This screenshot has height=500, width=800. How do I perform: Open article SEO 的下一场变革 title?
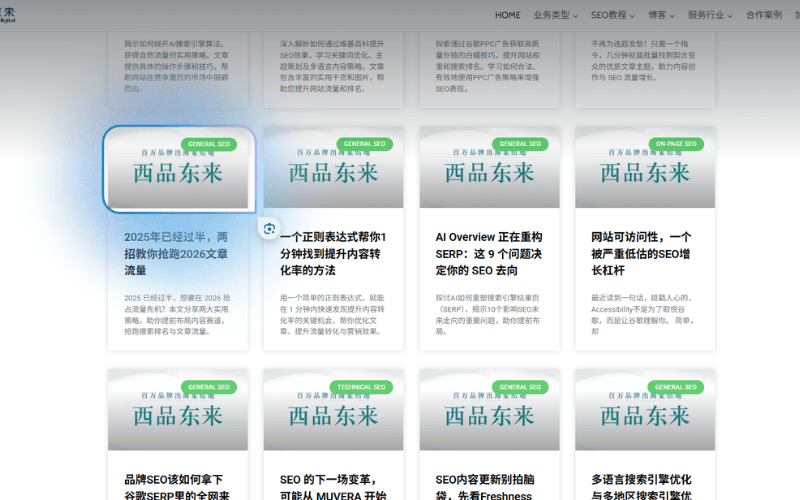(333, 487)
